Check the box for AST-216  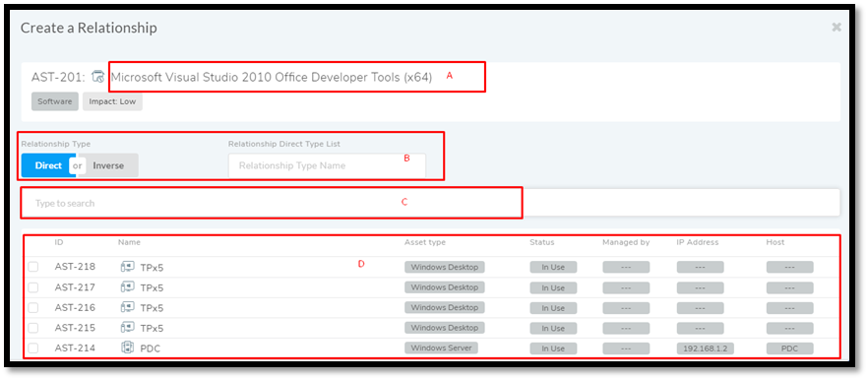click(x=33, y=307)
